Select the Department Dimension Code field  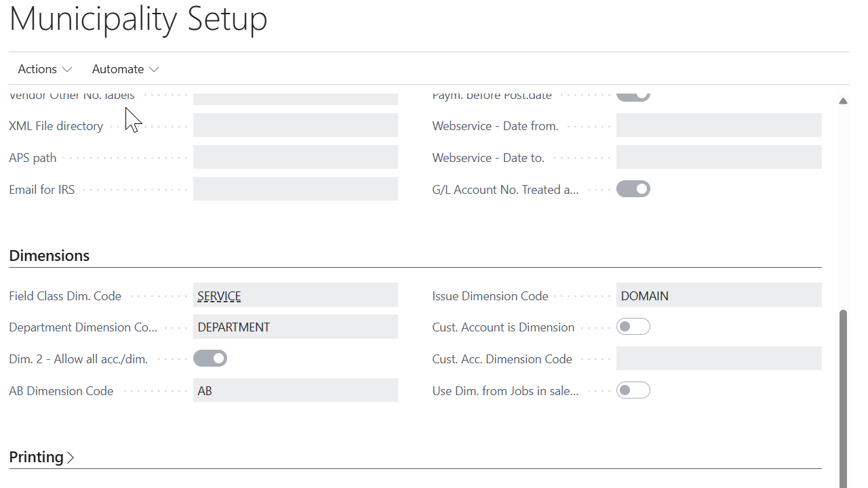[x=295, y=327]
